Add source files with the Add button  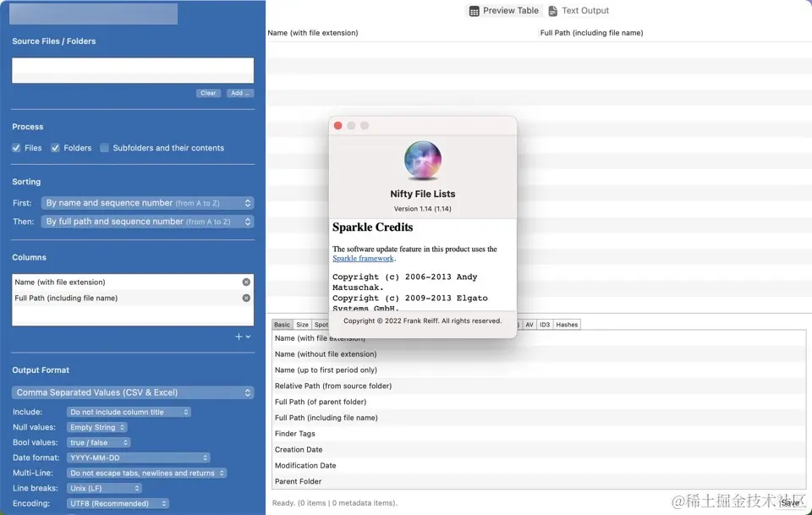(x=239, y=93)
